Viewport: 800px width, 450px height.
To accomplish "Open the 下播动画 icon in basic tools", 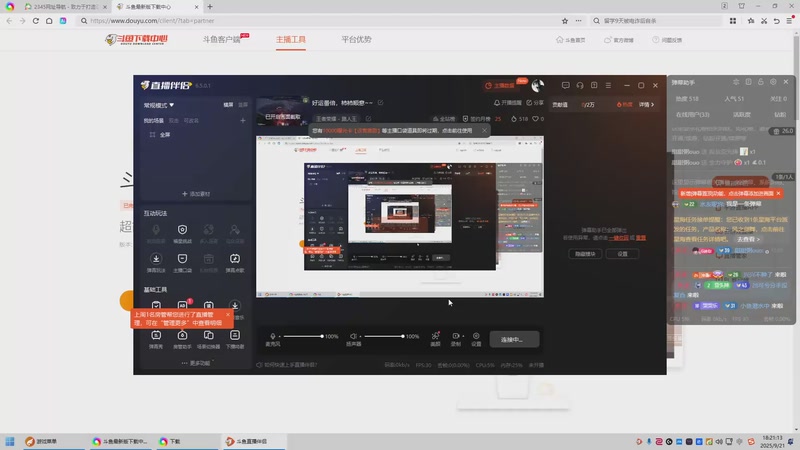I will tap(235, 335).
